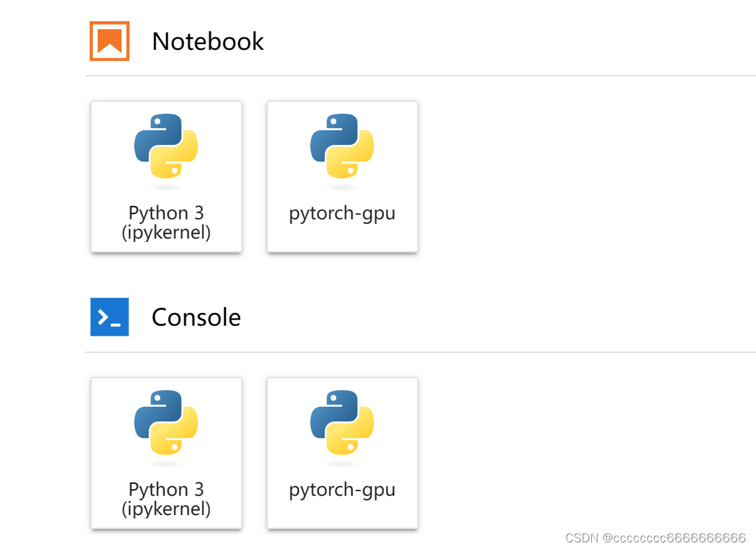Start a Python 3 (ipykernel) console

click(166, 453)
